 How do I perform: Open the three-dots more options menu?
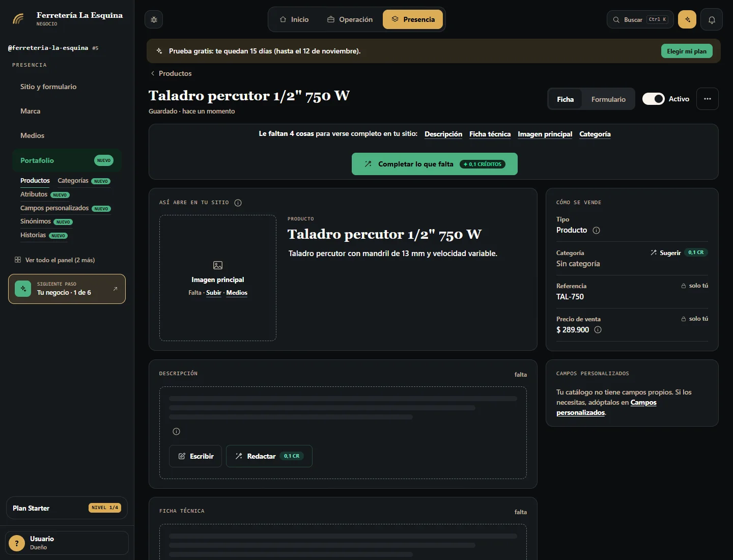coord(708,99)
